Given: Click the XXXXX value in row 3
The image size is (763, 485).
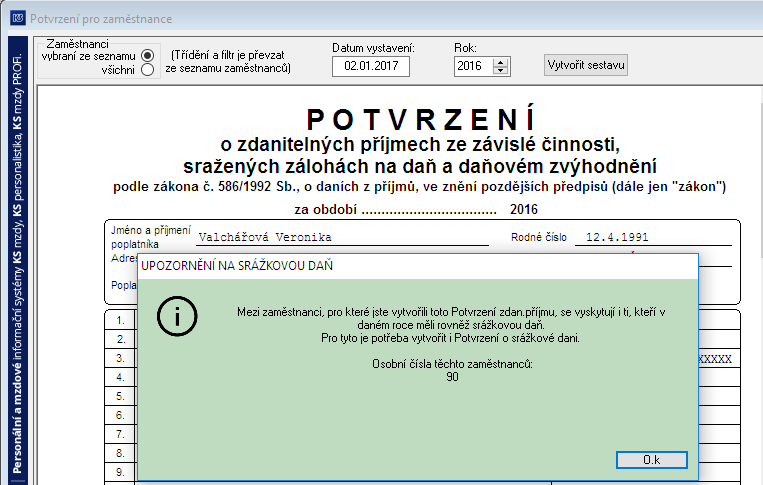Looking at the screenshot, I should click(715, 359).
